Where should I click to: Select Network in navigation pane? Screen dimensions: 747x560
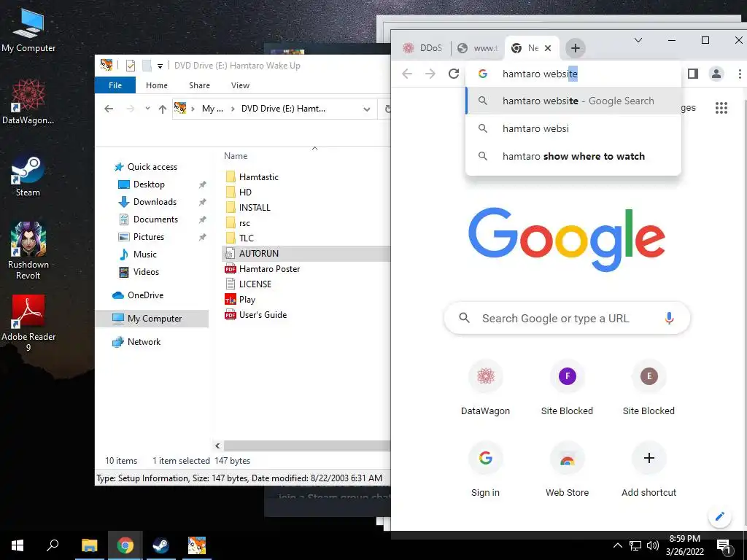[144, 342]
